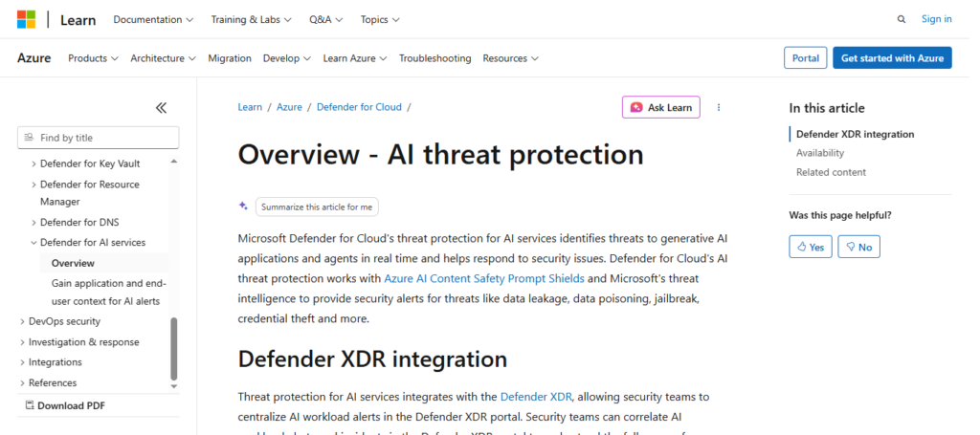Click the Microsoft logo
Screen dimensions: 980x435
click(x=26, y=19)
